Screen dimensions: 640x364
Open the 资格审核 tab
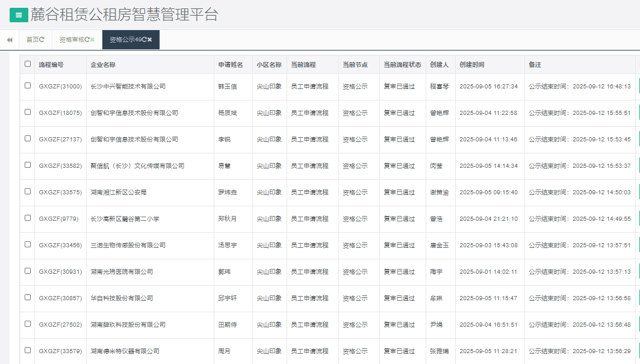(70, 40)
